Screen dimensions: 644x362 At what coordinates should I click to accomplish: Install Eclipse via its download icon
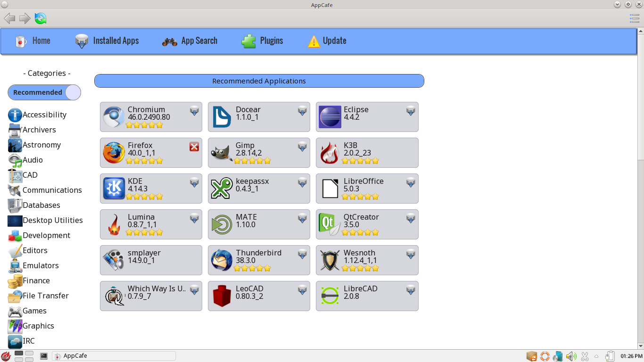point(411,111)
